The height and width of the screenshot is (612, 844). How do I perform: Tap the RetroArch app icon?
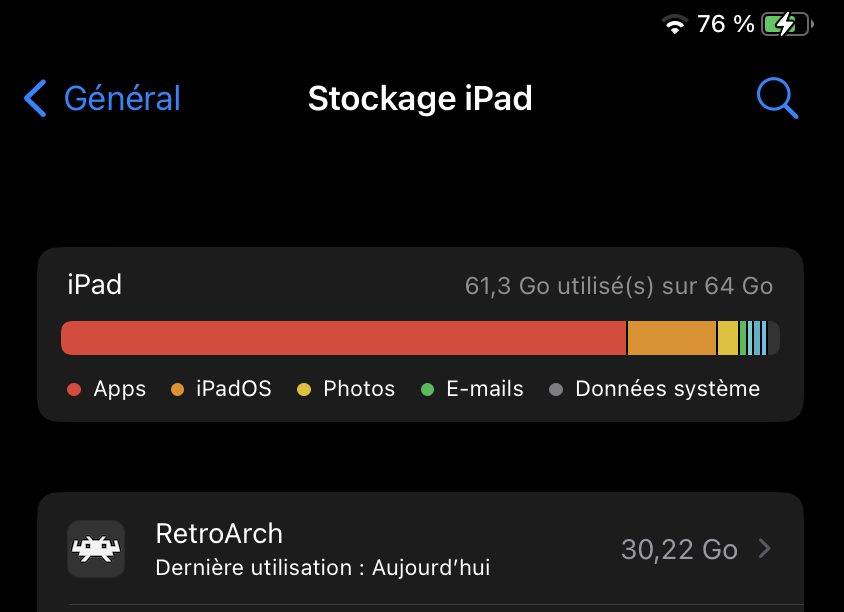pos(96,549)
